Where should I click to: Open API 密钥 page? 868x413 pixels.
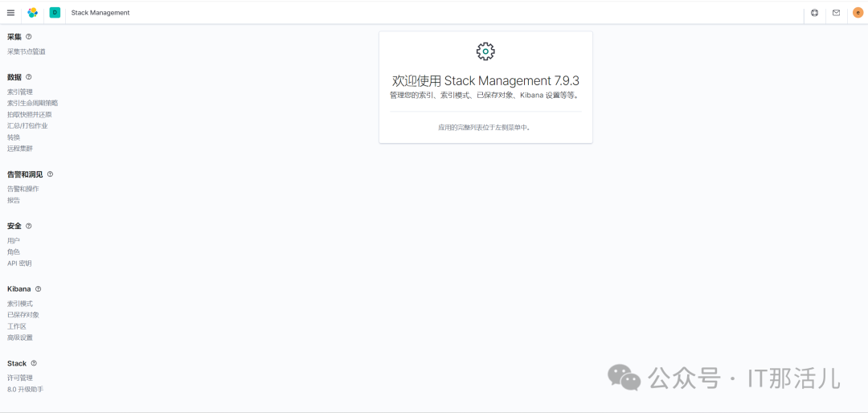pyautogui.click(x=19, y=264)
